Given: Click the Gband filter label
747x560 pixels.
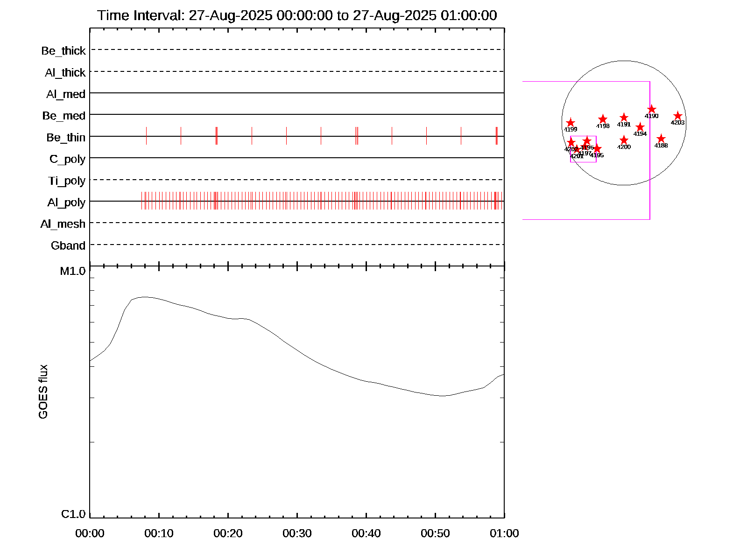Looking at the screenshot, I should 68,245.
